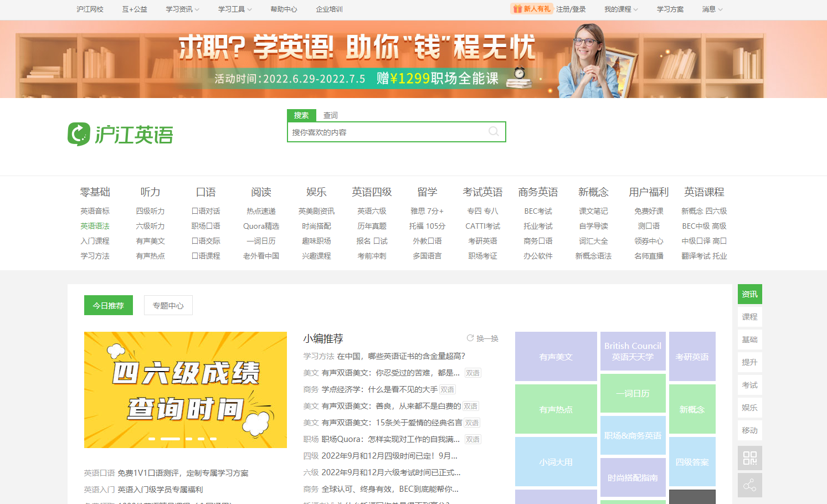Click the 免费好课 link
Image resolution: width=827 pixels, height=504 pixels.
pyautogui.click(x=649, y=211)
